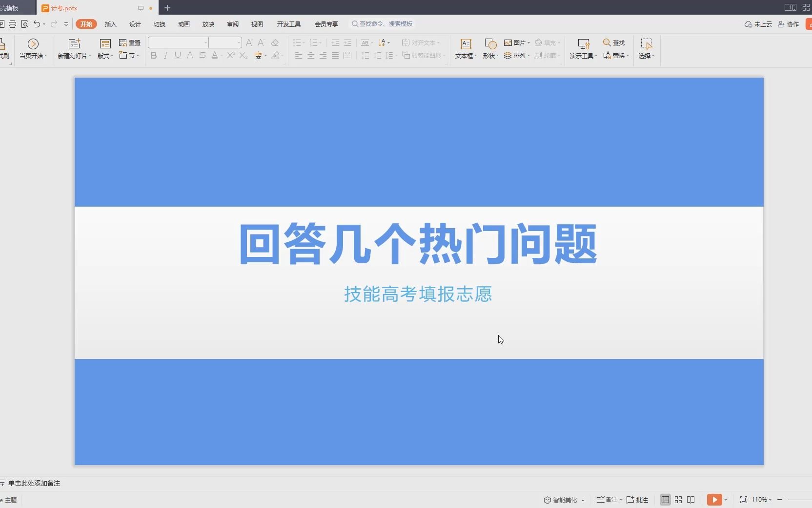The width and height of the screenshot is (812, 508).
Task: Click the Layout (版式) icon
Action: pos(105,44)
